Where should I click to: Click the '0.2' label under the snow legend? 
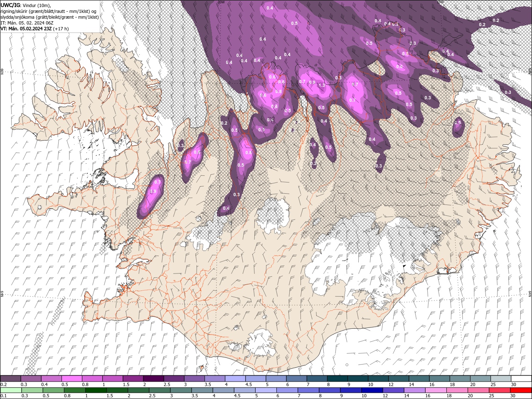(x=3, y=384)
